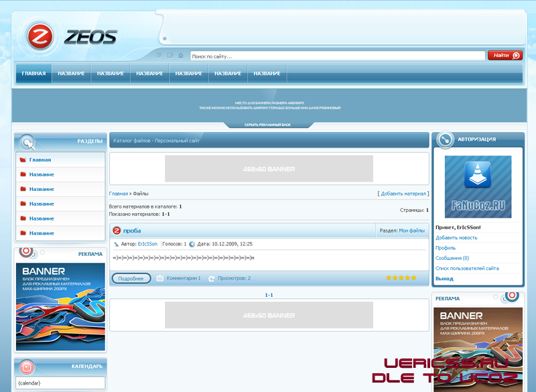536x392 pixels.
Task: Click the small home icon beside search field
Action: pyautogui.click(x=180, y=56)
